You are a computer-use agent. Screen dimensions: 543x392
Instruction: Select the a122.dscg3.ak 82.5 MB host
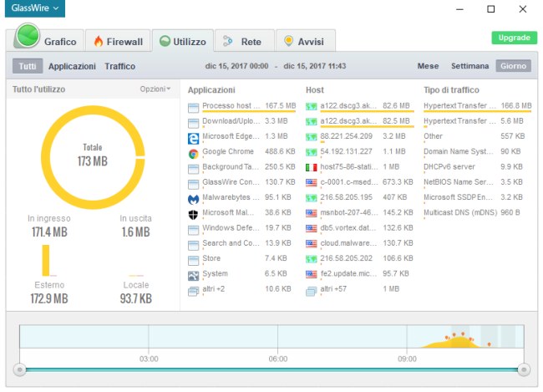click(x=360, y=121)
